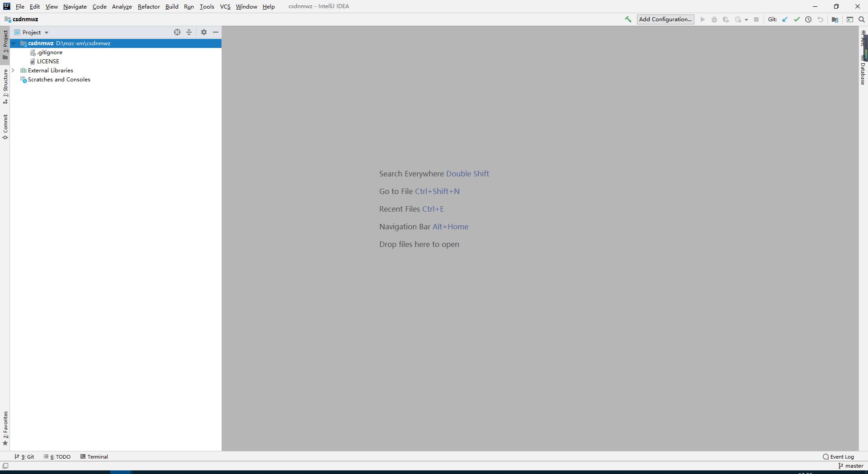Click the Collapse All icon in Project panel
The width and height of the screenshot is (868, 474).
(x=189, y=32)
